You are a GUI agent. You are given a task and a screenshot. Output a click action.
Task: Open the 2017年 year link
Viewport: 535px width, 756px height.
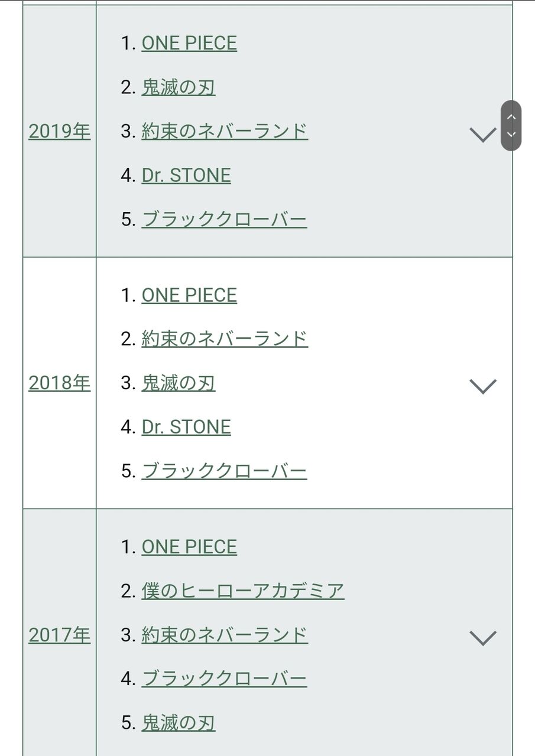point(60,635)
